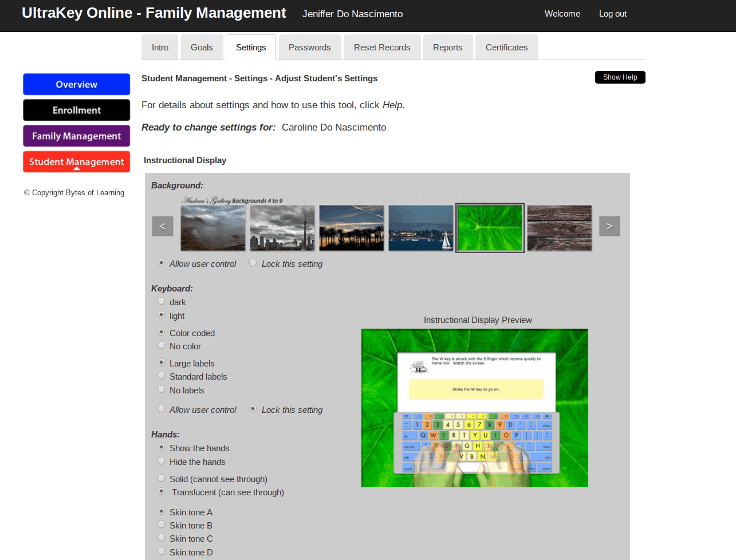Go to previous background gallery page
Screen dimensions: 736x560
pyautogui.click(x=163, y=226)
